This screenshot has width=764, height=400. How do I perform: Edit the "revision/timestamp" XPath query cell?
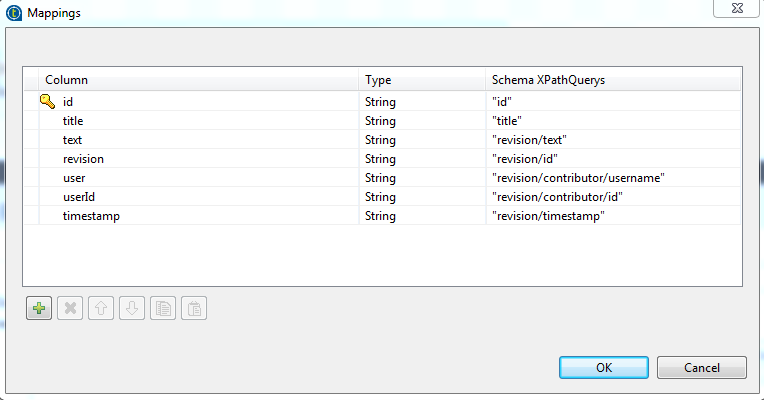(613, 215)
